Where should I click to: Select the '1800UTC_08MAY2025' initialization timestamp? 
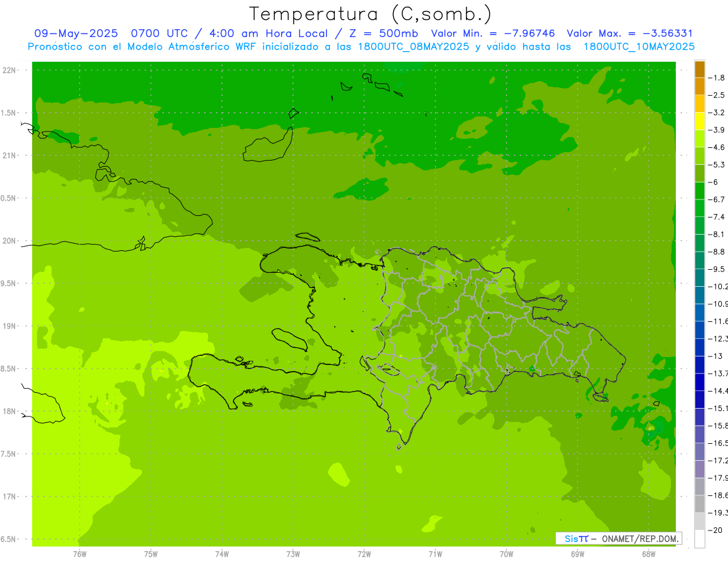[x=413, y=47]
